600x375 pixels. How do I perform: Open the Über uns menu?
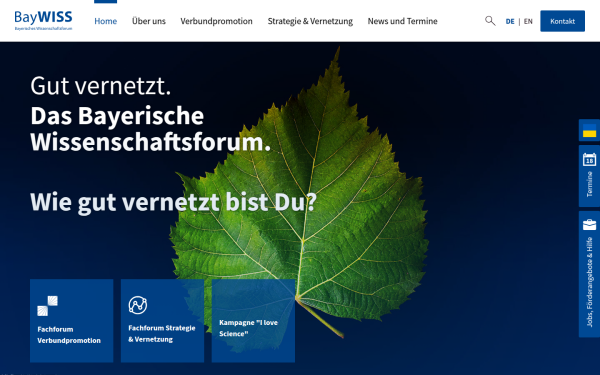pos(149,21)
